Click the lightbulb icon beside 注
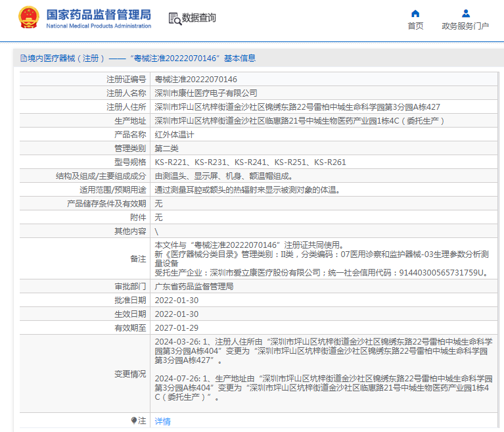The image size is (504, 432). tap(133, 420)
